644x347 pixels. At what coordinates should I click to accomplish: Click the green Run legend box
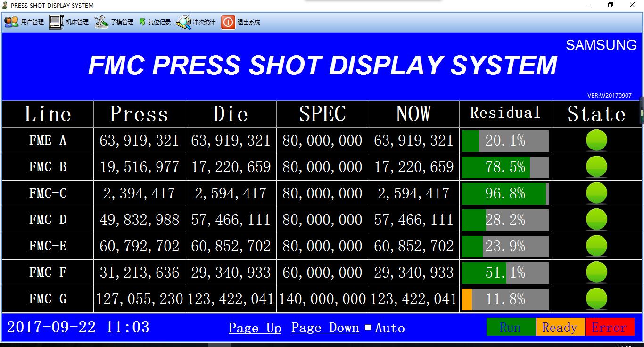point(511,327)
